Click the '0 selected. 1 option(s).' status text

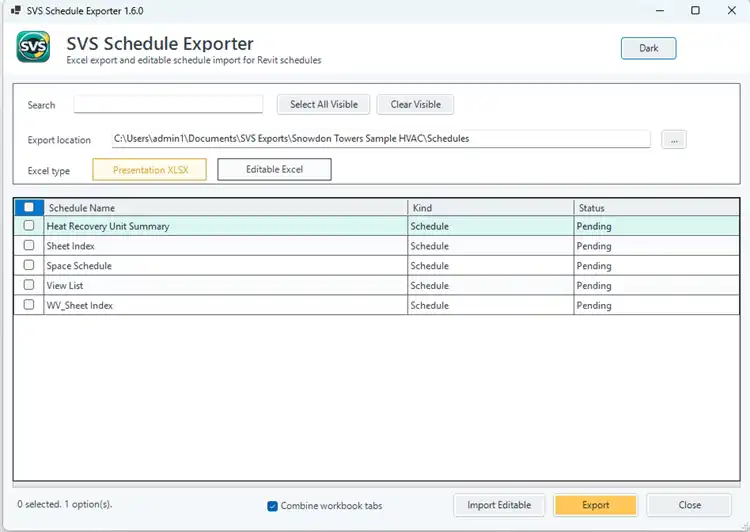(65, 504)
